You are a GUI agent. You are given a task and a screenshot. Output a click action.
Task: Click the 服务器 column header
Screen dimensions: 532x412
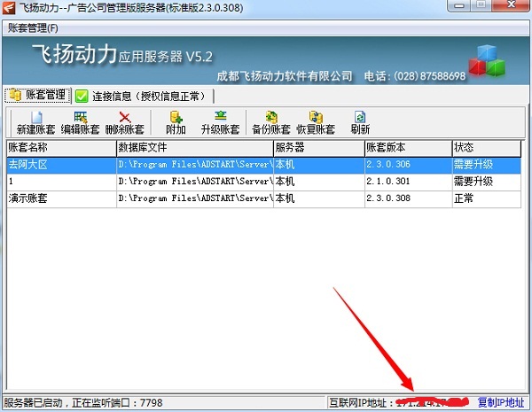pyautogui.click(x=317, y=148)
